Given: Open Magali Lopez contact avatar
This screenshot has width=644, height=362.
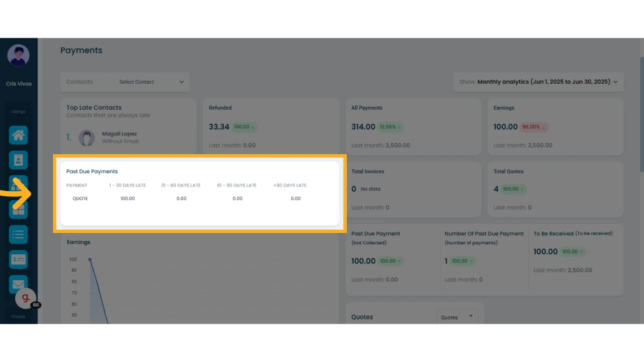Looking at the screenshot, I should pyautogui.click(x=87, y=138).
